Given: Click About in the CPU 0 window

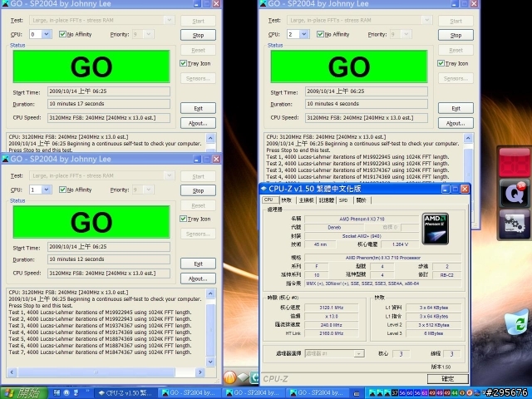Looking at the screenshot, I should tap(198, 123).
